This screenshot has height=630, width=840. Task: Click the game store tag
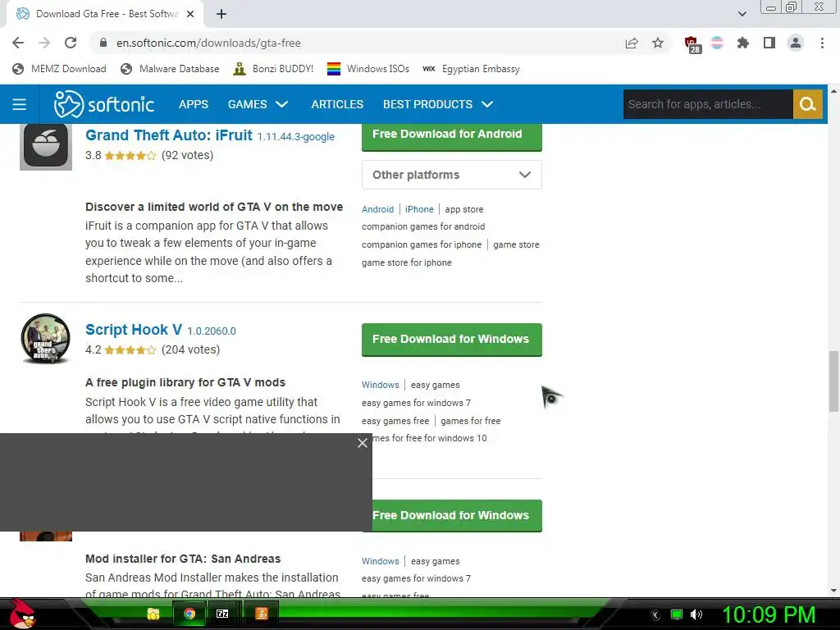pyautogui.click(x=517, y=244)
